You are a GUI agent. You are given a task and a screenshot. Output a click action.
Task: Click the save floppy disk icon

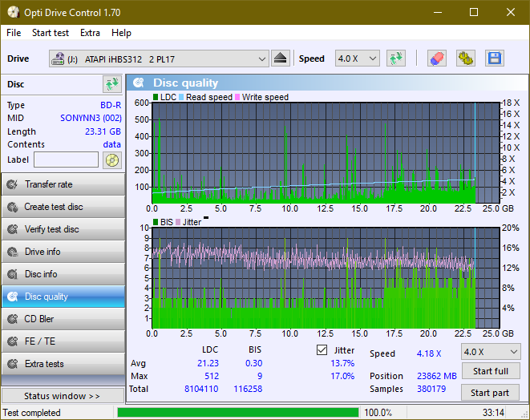[494, 59]
